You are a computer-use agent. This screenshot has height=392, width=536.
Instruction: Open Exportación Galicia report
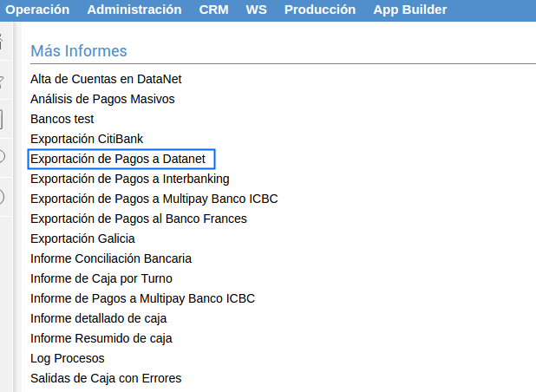(x=82, y=238)
